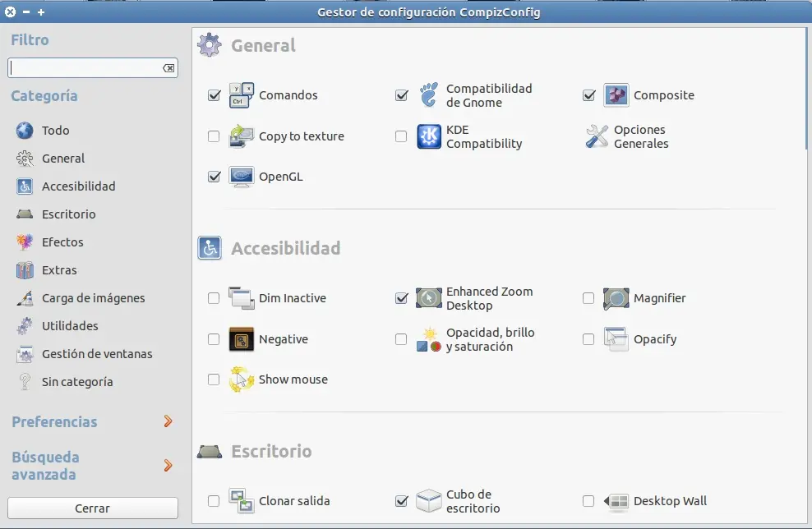Open the Opacify plugin icon
812x529 pixels.
click(x=616, y=339)
